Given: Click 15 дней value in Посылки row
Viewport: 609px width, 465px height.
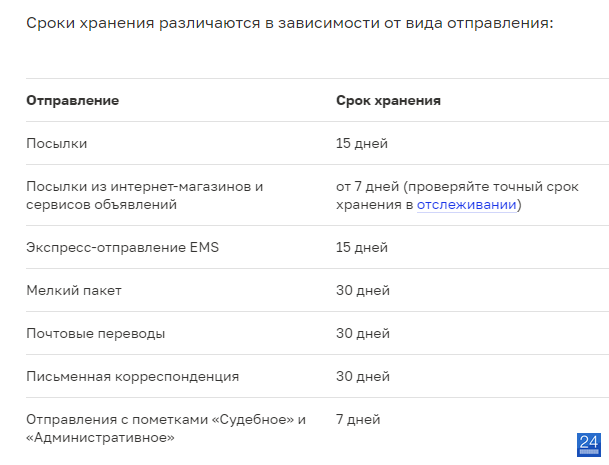Looking at the screenshot, I should click(362, 144).
